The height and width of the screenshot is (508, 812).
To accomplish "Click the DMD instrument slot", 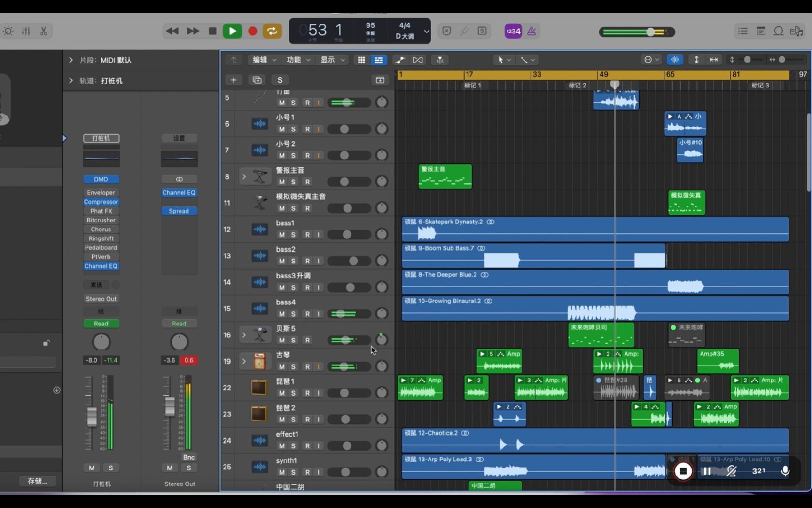I will (101, 179).
